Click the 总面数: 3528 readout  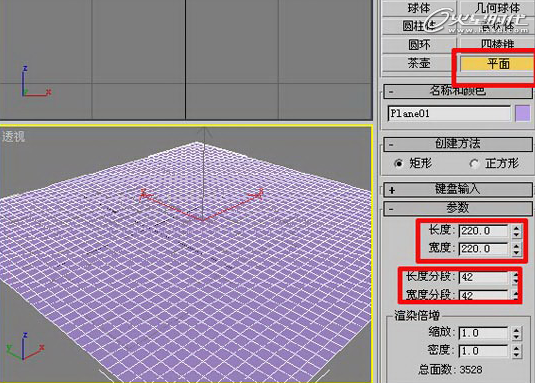(x=450, y=369)
